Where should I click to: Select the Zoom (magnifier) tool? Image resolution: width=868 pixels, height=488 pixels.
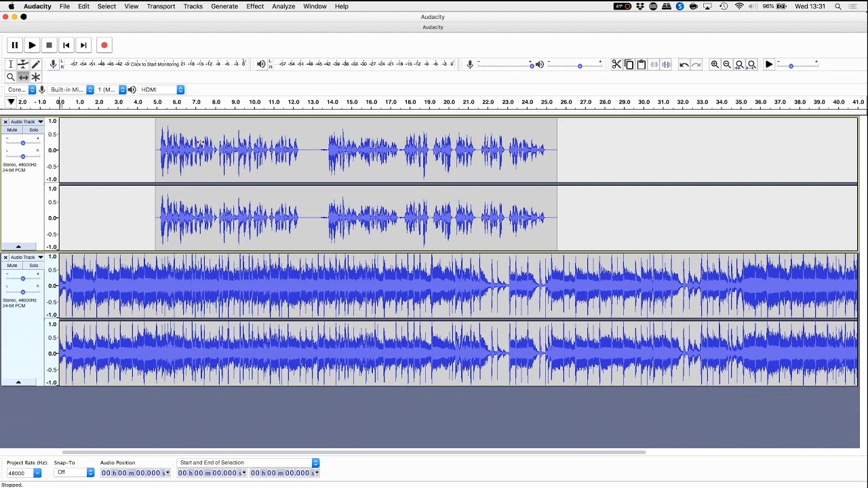[11, 77]
